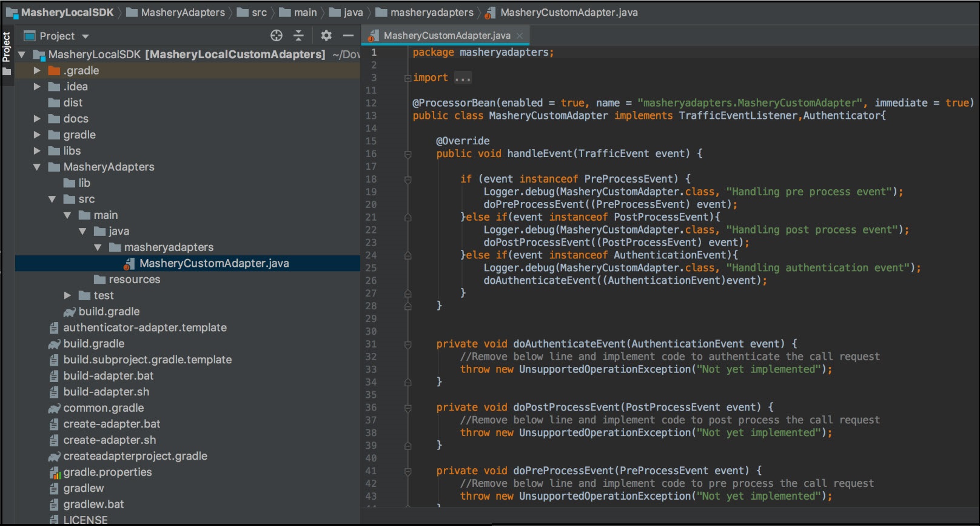Toggle code folding on the import line
980x527 pixels.
(408, 78)
